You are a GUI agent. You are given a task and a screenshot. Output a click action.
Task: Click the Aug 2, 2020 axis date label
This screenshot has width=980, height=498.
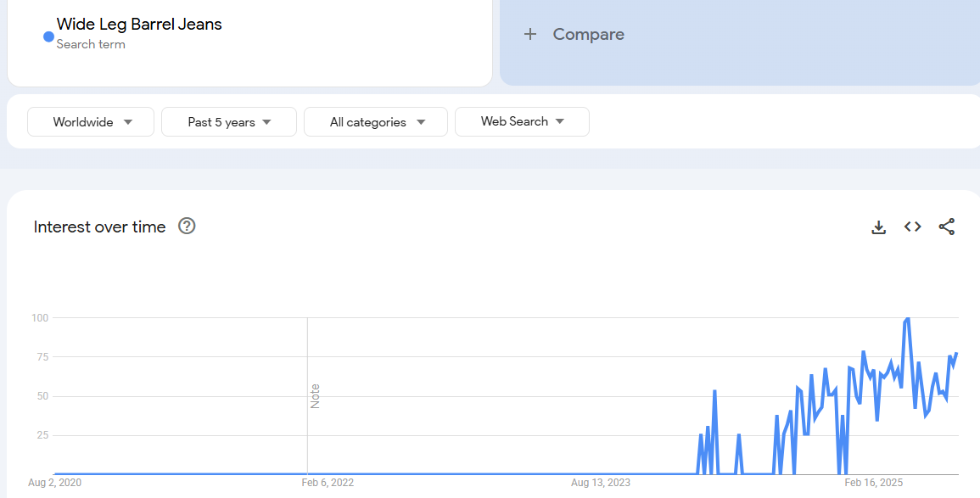point(55,483)
